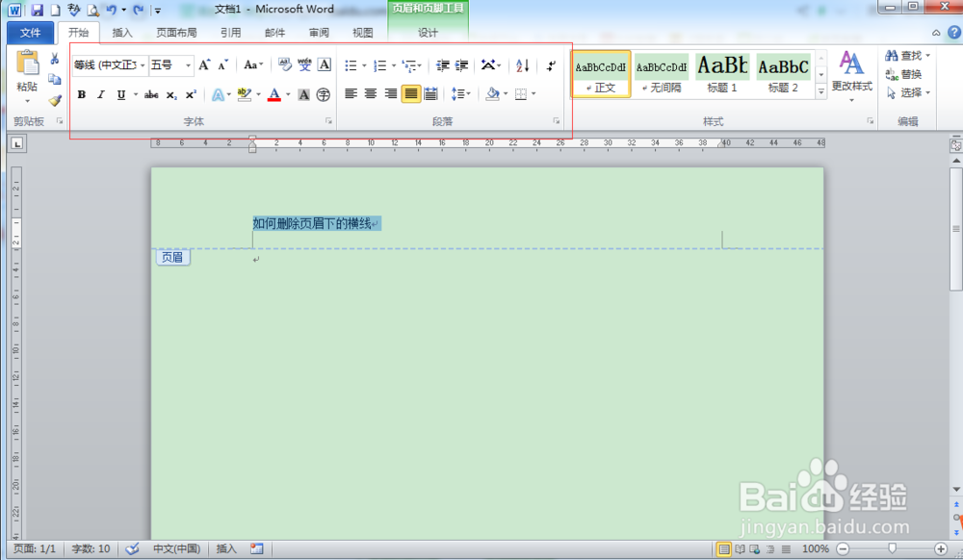Apply character shading icon
Image resolution: width=963 pixels, height=560 pixels.
[304, 94]
